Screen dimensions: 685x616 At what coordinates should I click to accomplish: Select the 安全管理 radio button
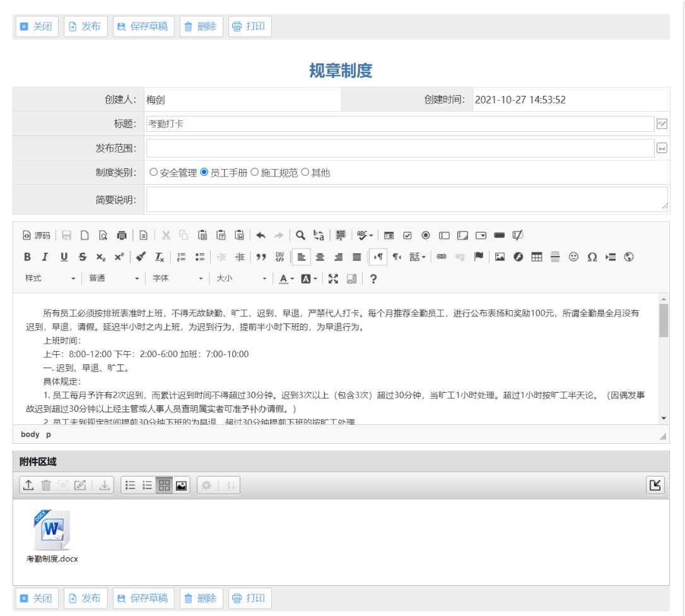coord(153,171)
